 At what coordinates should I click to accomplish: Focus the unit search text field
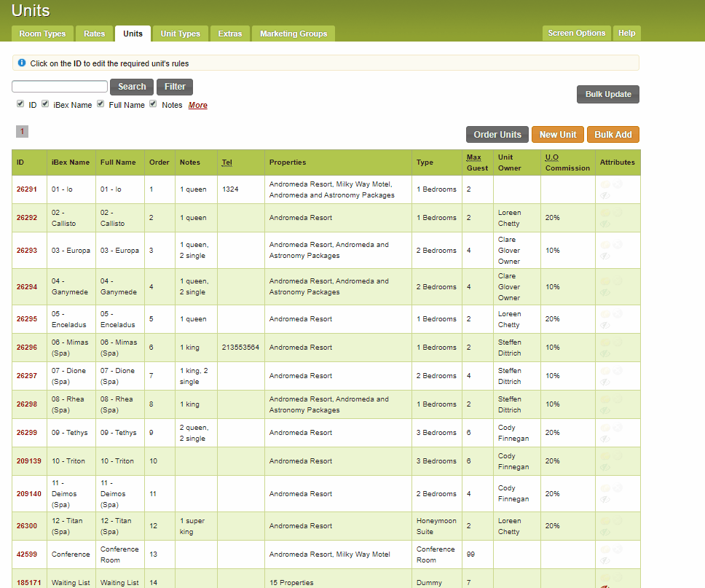point(60,87)
